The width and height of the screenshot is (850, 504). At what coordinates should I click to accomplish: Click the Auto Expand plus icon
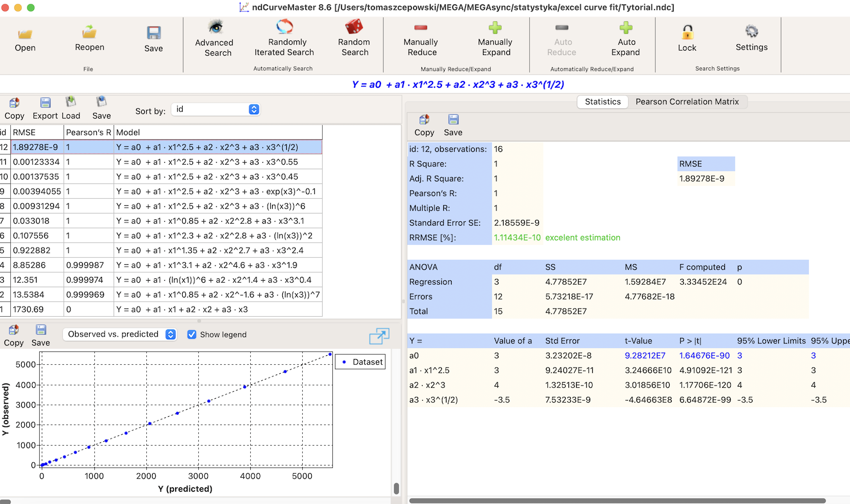tap(625, 28)
